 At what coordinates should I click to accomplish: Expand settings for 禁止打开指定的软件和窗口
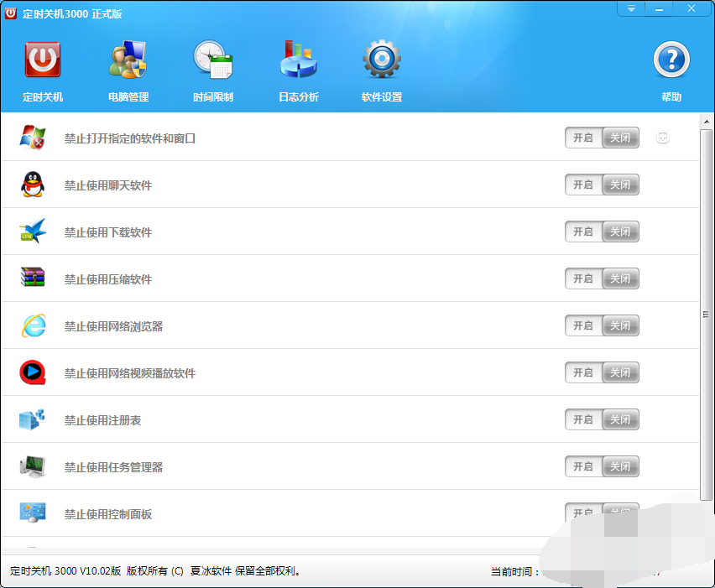[x=663, y=138]
